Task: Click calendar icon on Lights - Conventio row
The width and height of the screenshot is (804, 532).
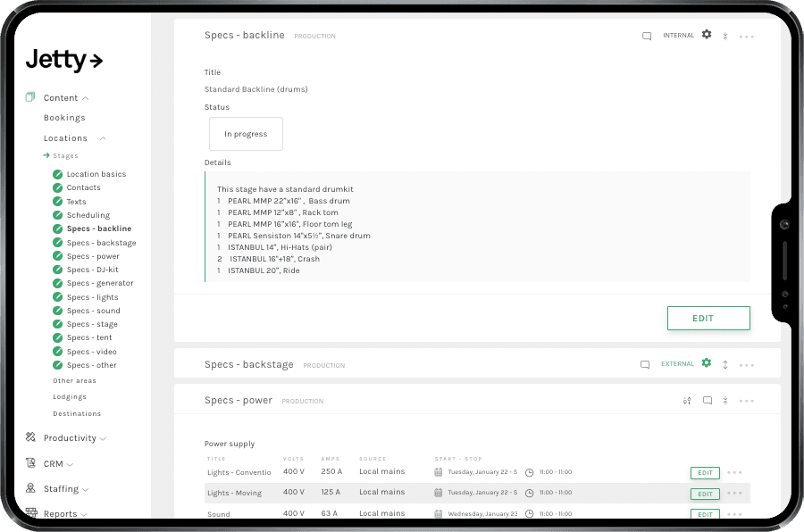Action: click(439, 472)
